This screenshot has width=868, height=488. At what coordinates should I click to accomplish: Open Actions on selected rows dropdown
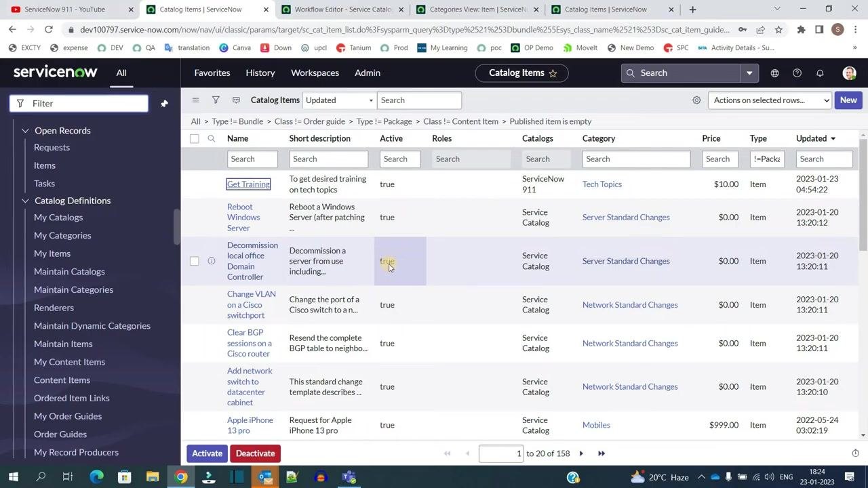pos(770,100)
